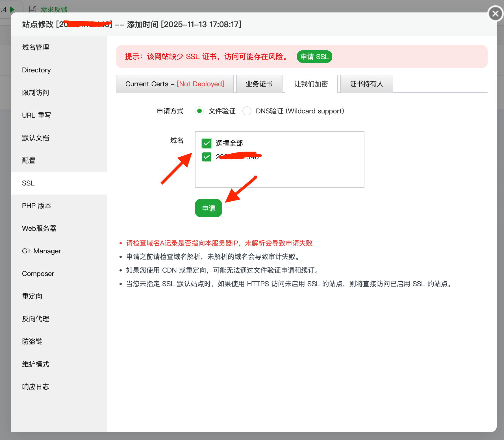Screen dimensions: 504x440
Task: Click the 需求反馈 link text
Action: (54, 10)
